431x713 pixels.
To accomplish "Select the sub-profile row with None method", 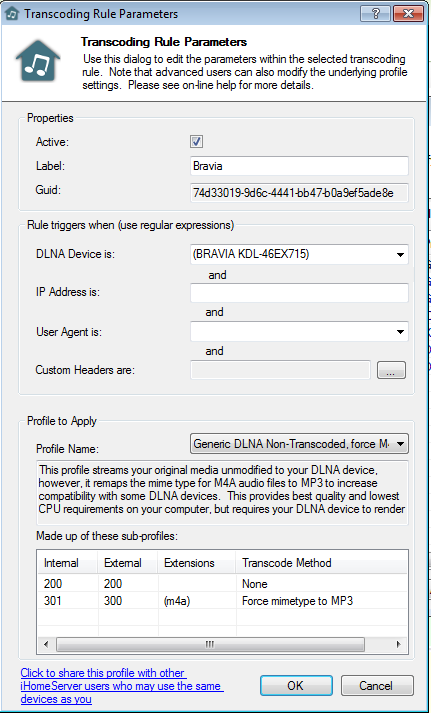I will pyautogui.click(x=222, y=584).
